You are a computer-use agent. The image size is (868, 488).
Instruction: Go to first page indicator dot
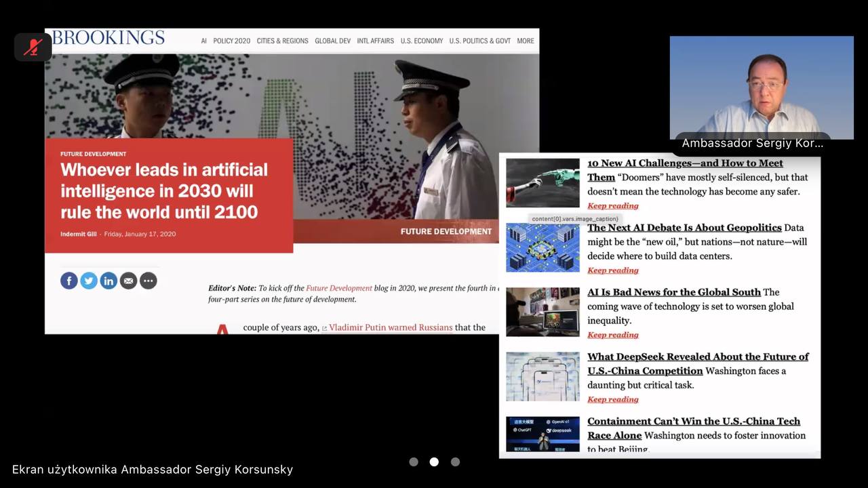click(x=414, y=462)
